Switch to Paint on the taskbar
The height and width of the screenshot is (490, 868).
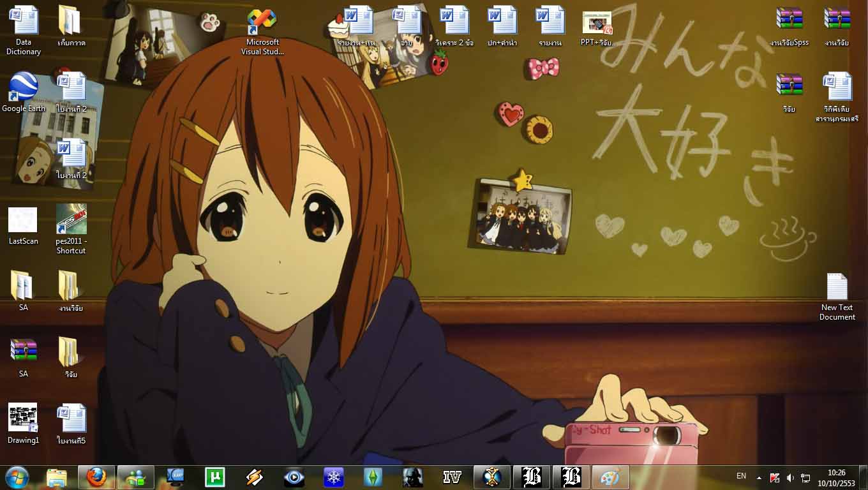tap(611, 477)
